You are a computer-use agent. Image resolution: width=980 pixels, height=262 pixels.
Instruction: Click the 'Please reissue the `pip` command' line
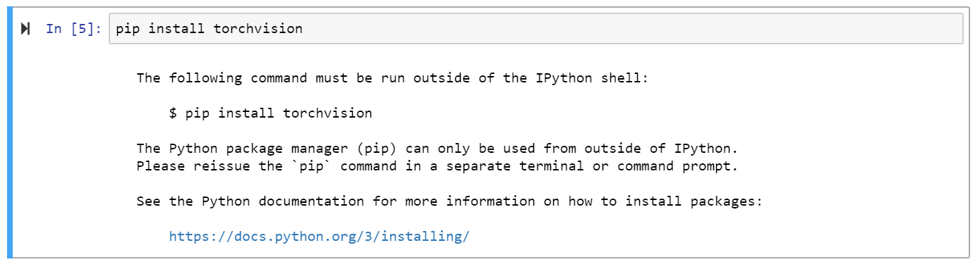437,166
